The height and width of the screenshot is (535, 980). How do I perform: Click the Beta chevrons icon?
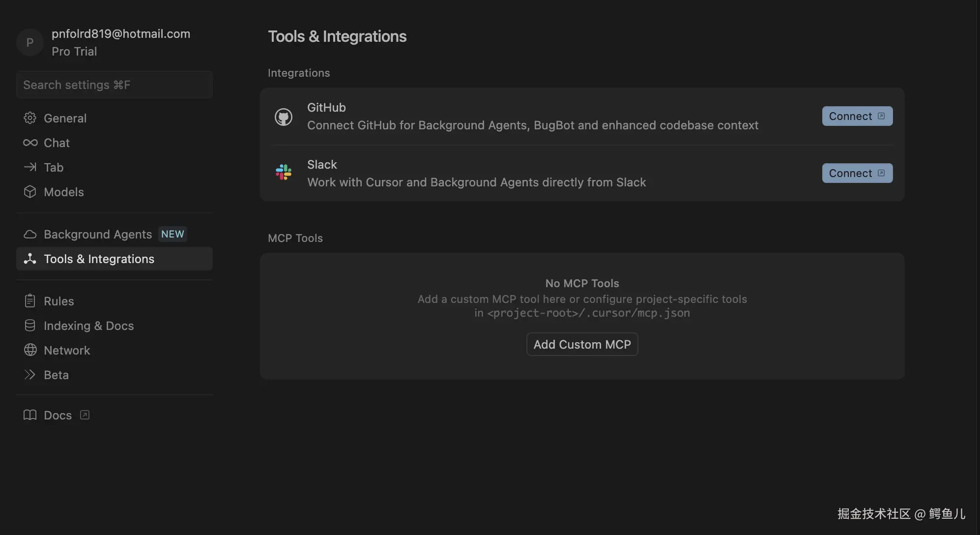pos(30,375)
